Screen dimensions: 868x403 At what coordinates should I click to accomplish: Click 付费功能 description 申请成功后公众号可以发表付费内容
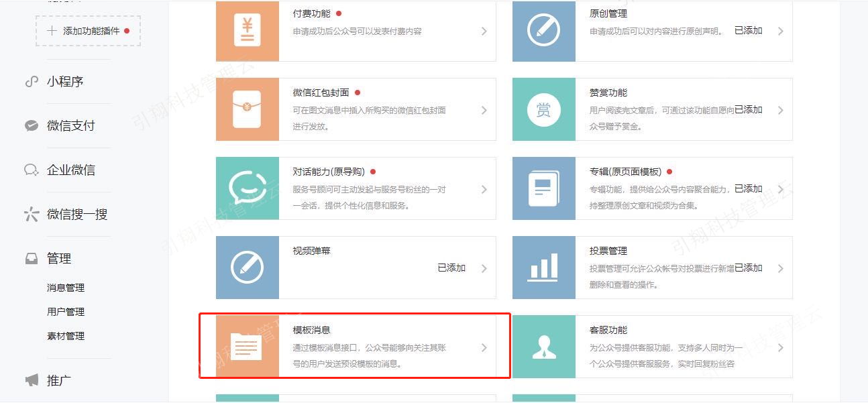357,32
